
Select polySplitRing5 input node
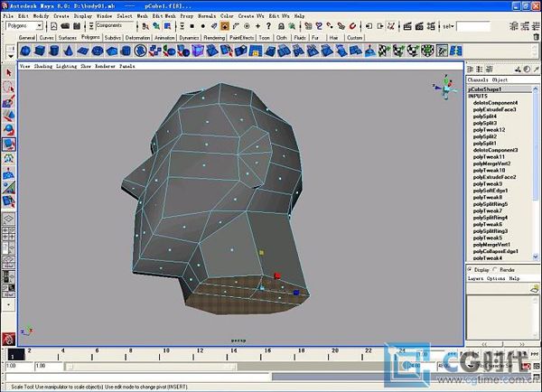pos(491,204)
